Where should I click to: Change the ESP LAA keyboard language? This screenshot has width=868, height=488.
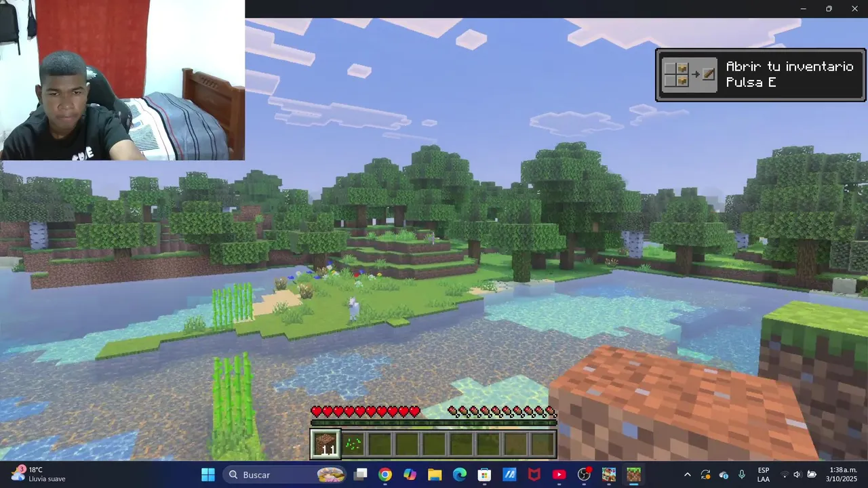[764, 474]
